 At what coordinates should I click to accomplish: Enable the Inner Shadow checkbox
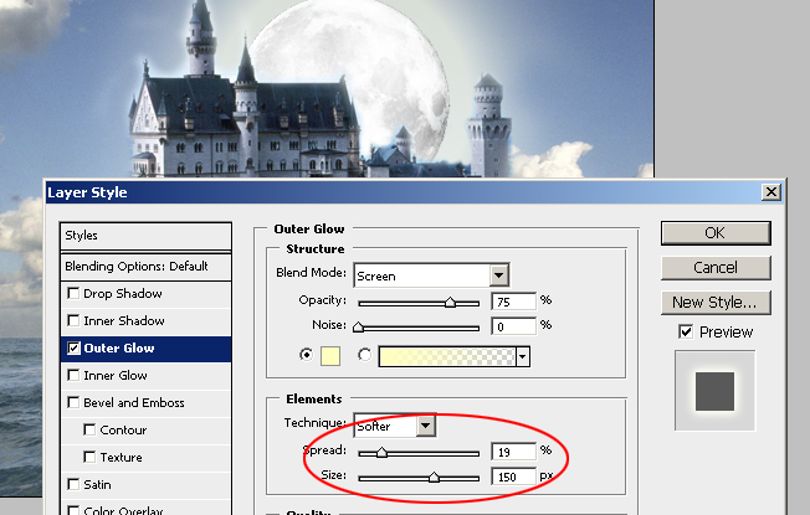tap(73, 321)
